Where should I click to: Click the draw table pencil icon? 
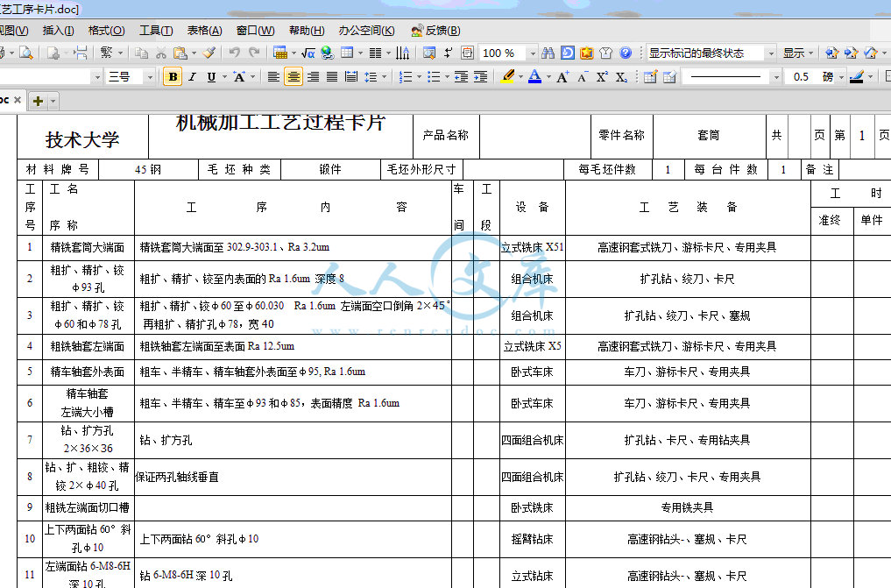(650, 77)
